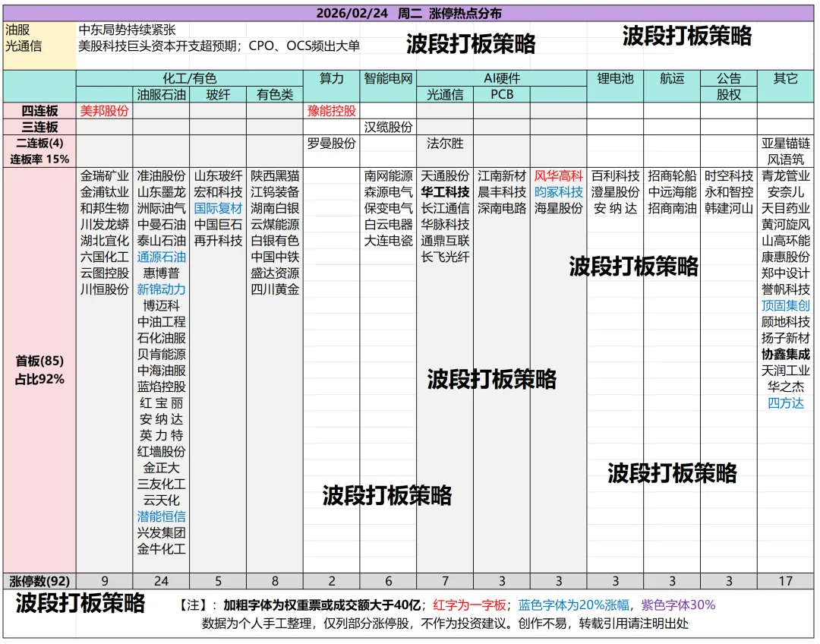Select the blue '国际复材' stock cell

[218, 208]
